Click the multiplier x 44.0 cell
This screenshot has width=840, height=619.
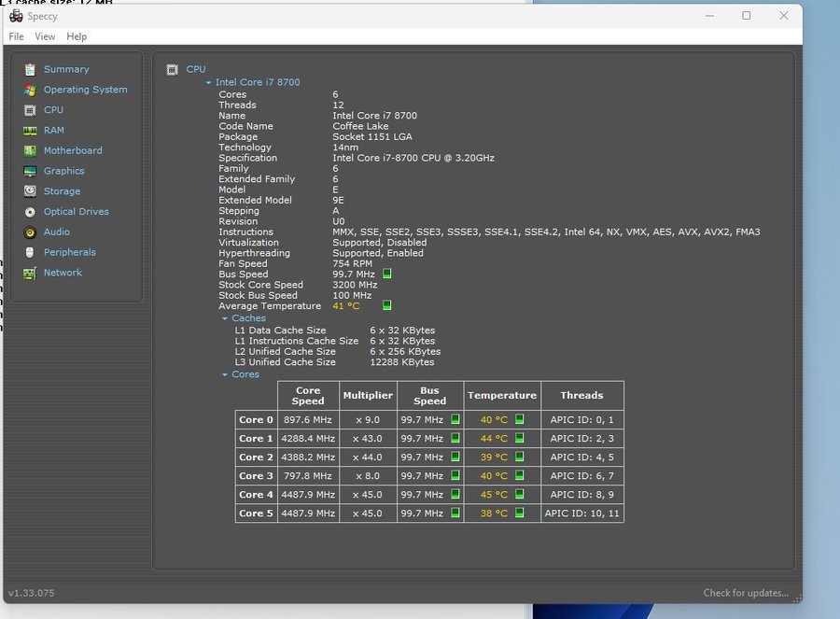coord(368,457)
